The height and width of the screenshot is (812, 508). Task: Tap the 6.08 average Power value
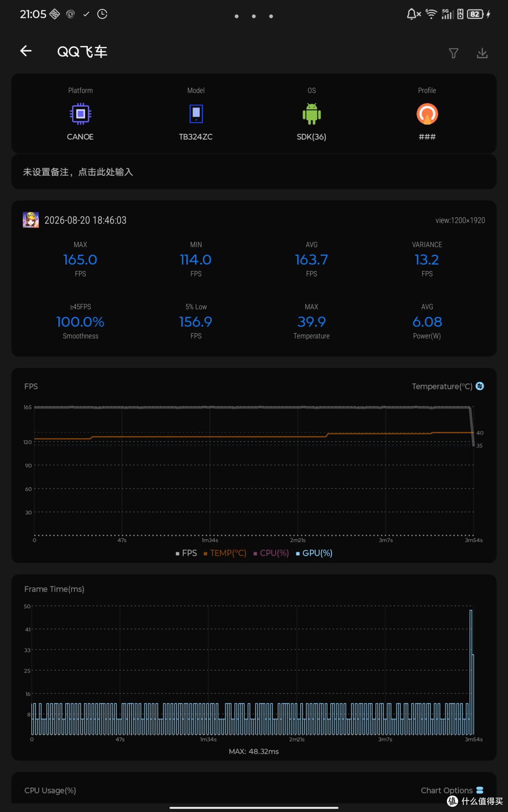pos(427,322)
